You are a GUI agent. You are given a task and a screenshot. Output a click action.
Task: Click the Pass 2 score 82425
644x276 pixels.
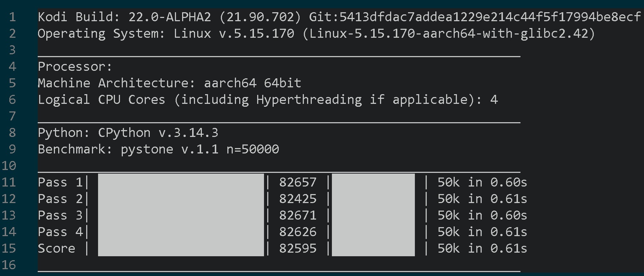(x=298, y=199)
